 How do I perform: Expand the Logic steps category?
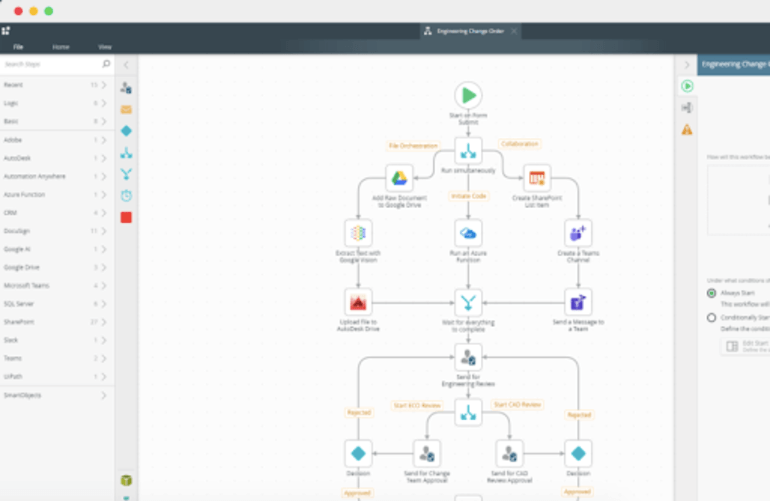point(57,103)
